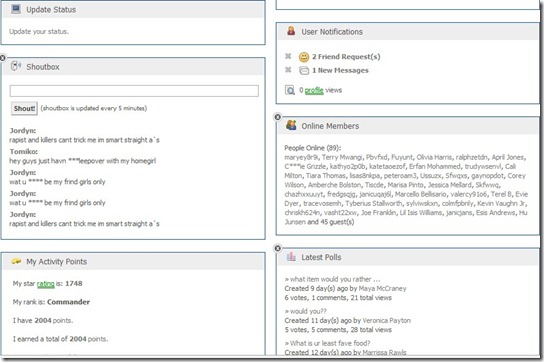
Task: Click the New Messages row bullet marker
Action: [288, 70]
